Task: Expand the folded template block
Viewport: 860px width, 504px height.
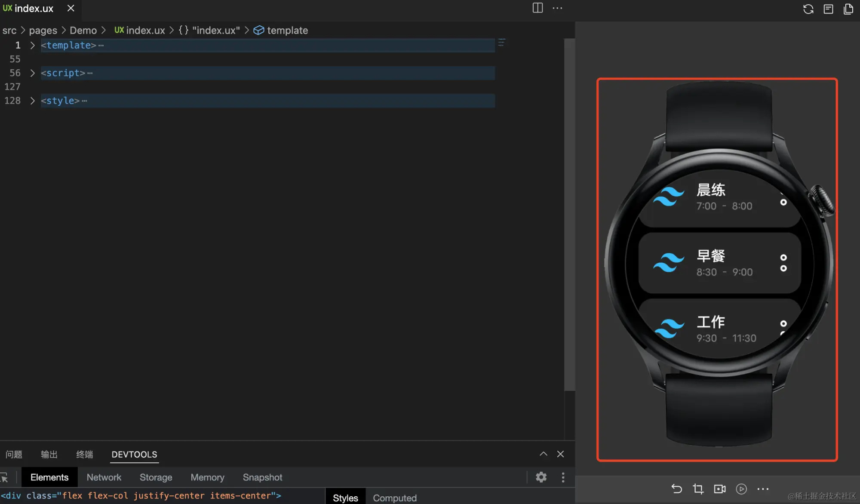Action: coord(32,45)
